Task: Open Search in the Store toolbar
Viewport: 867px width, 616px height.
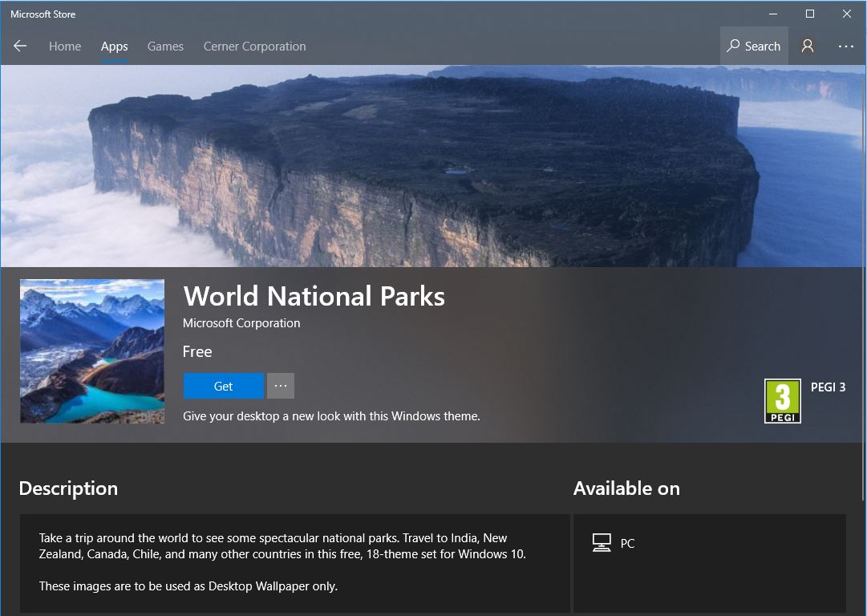Action: 753,46
